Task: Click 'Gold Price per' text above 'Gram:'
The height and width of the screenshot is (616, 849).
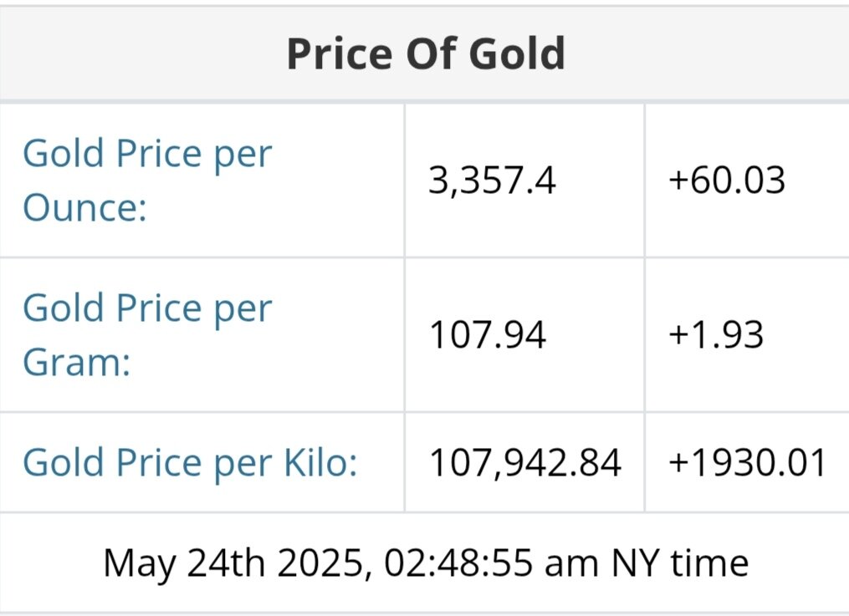Action: pyautogui.click(x=147, y=308)
